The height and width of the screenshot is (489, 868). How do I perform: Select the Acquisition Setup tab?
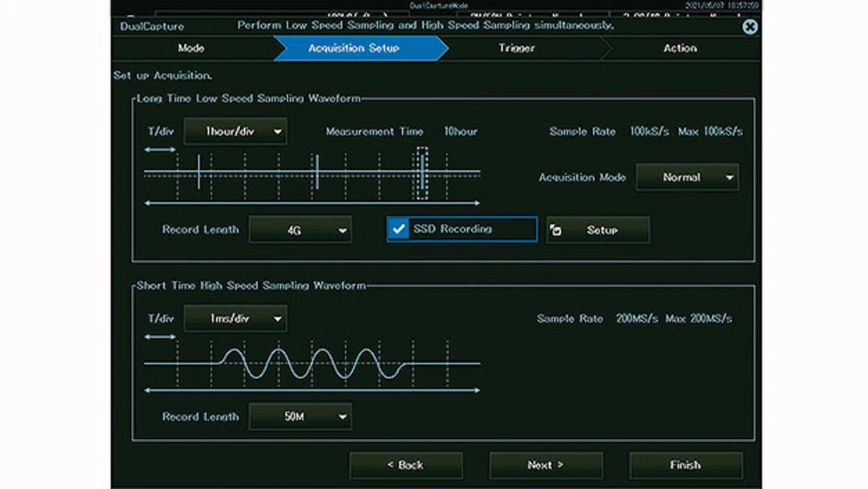tap(353, 48)
